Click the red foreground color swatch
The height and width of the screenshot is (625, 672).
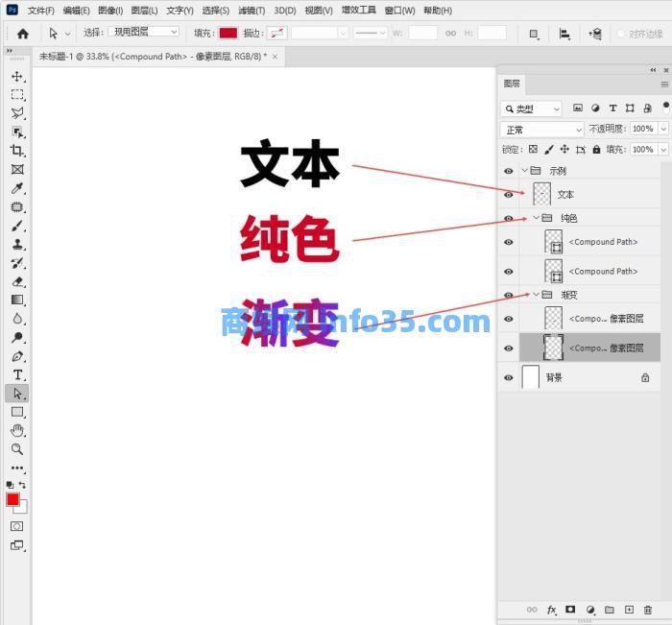coord(12,500)
